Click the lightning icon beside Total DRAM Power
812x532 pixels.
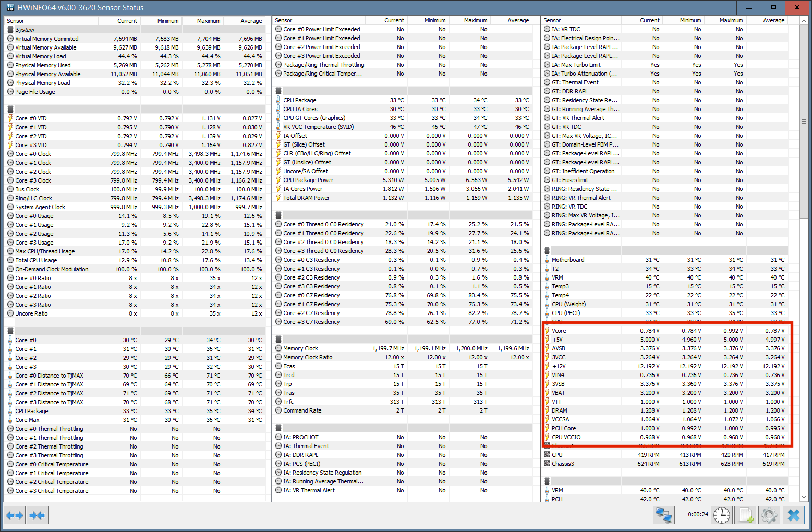point(278,198)
